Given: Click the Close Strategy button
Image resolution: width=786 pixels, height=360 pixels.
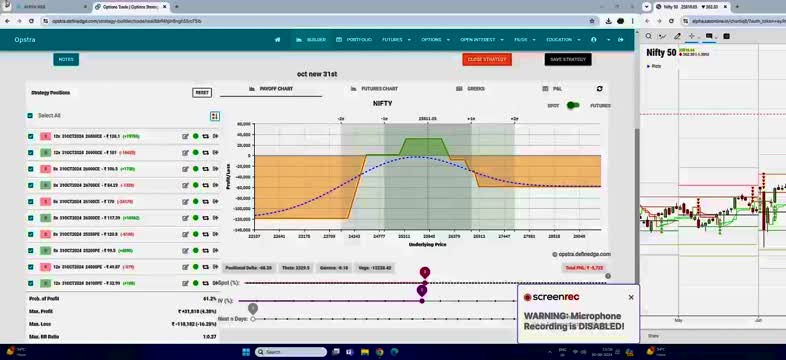Looking at the screenshot, I should (487, 59).
